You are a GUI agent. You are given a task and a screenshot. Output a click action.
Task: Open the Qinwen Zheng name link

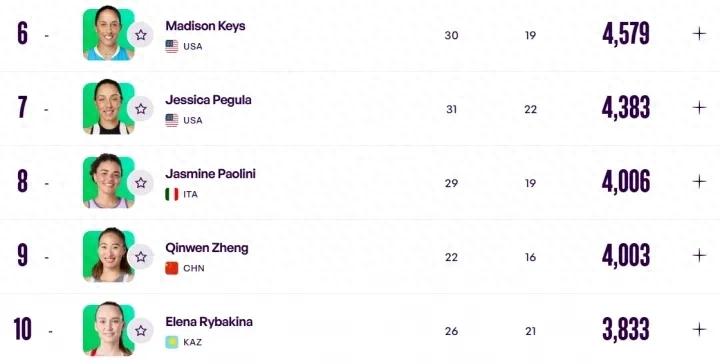point(207,248)
